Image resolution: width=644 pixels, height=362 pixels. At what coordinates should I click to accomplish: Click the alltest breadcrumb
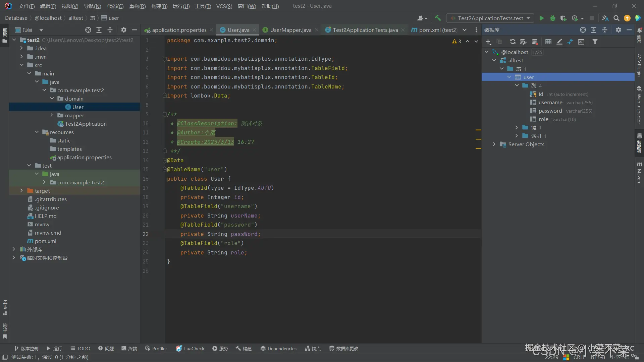click(75, 18)
